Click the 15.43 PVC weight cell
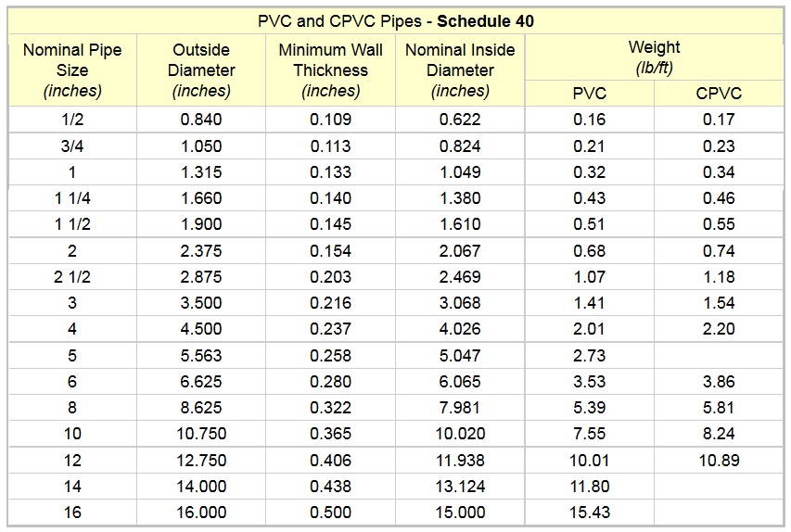The image size is (791, 532). click(x=590, y=513)
